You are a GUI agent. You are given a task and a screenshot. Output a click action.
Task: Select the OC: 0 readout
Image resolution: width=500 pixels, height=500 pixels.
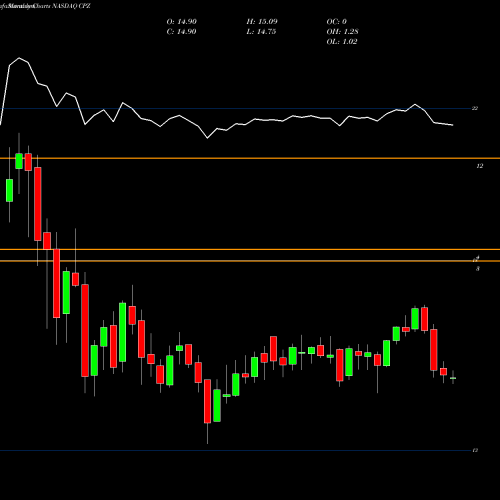(x=337, y=22)
